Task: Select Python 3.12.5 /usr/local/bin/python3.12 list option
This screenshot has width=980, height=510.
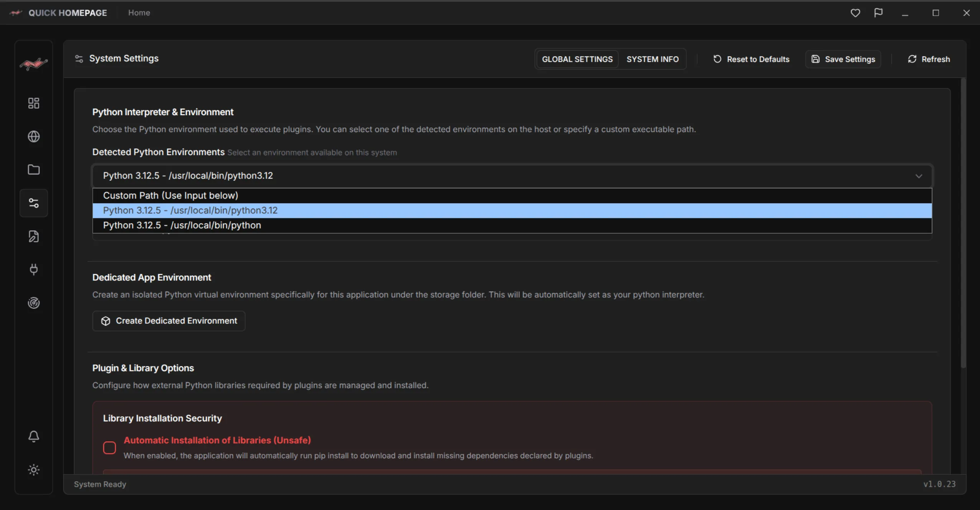Action: pyautogui.click(x=512, y=210)
